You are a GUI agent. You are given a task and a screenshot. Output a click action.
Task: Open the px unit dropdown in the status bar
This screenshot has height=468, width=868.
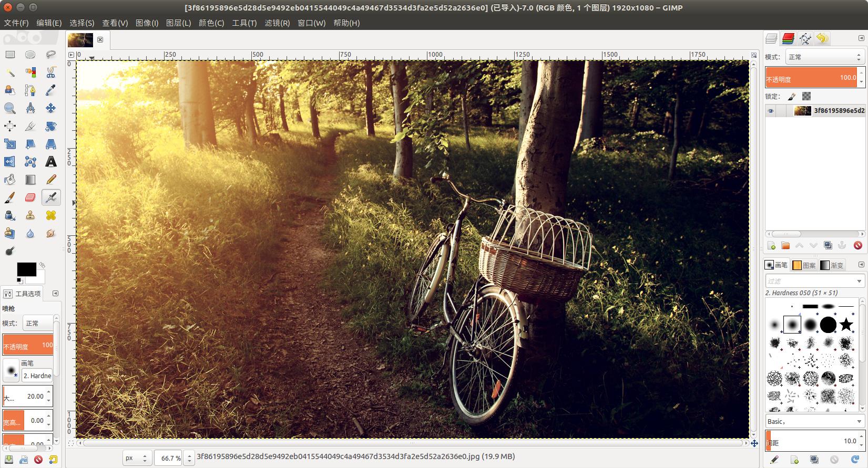tap(137, 458)
